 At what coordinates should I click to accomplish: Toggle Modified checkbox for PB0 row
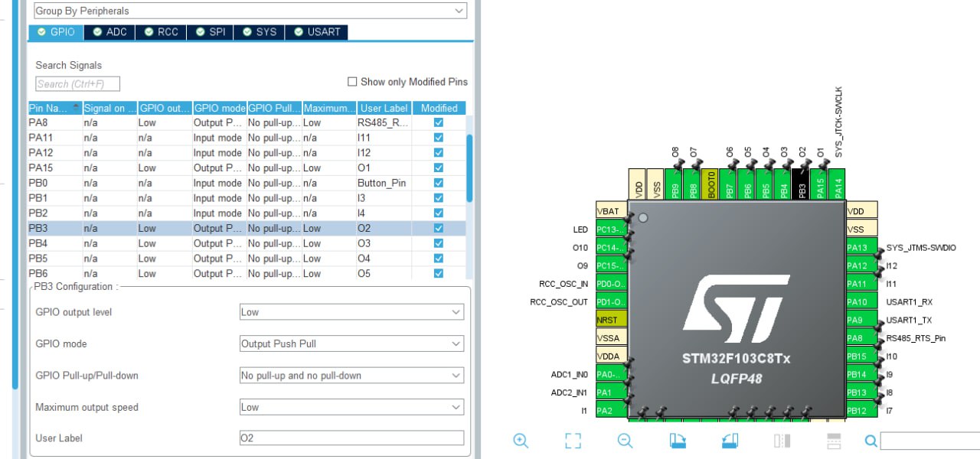tap(439, 183)
